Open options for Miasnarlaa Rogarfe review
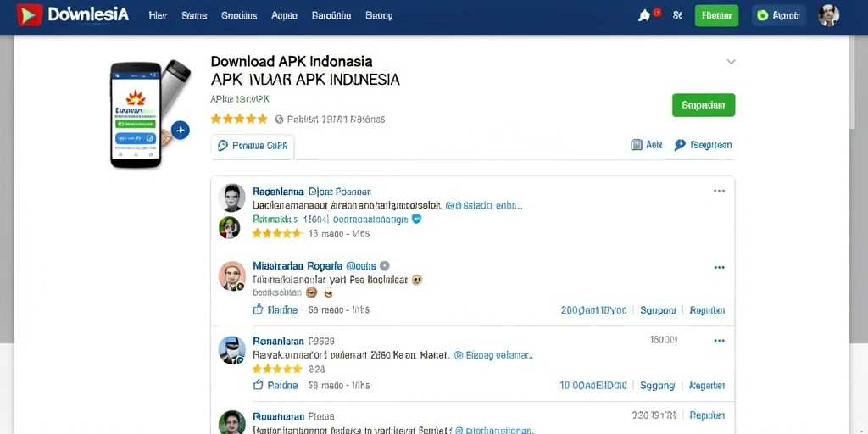868x434 pixels. pyautogui.click(x=719, y=267)
